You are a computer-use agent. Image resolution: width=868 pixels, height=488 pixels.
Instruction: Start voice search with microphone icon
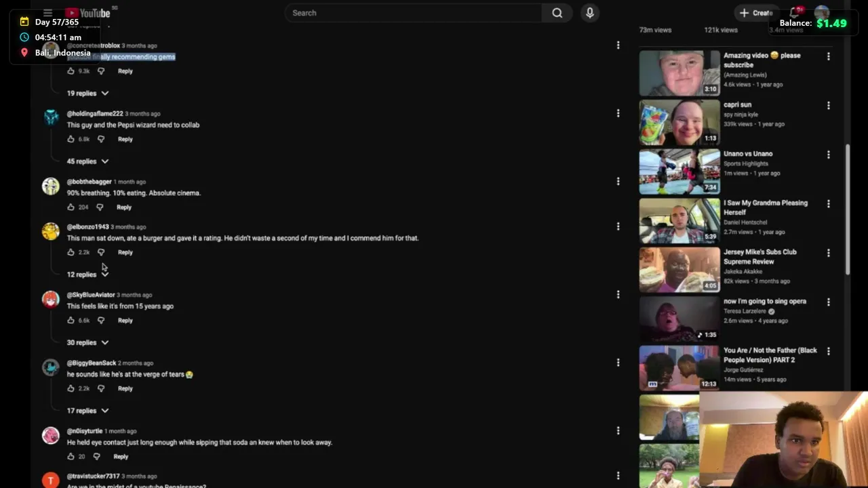point(590,13)
